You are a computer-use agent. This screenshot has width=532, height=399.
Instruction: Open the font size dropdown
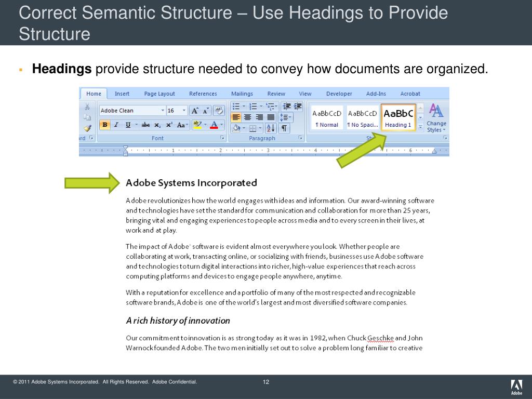(x=184, y=111)
